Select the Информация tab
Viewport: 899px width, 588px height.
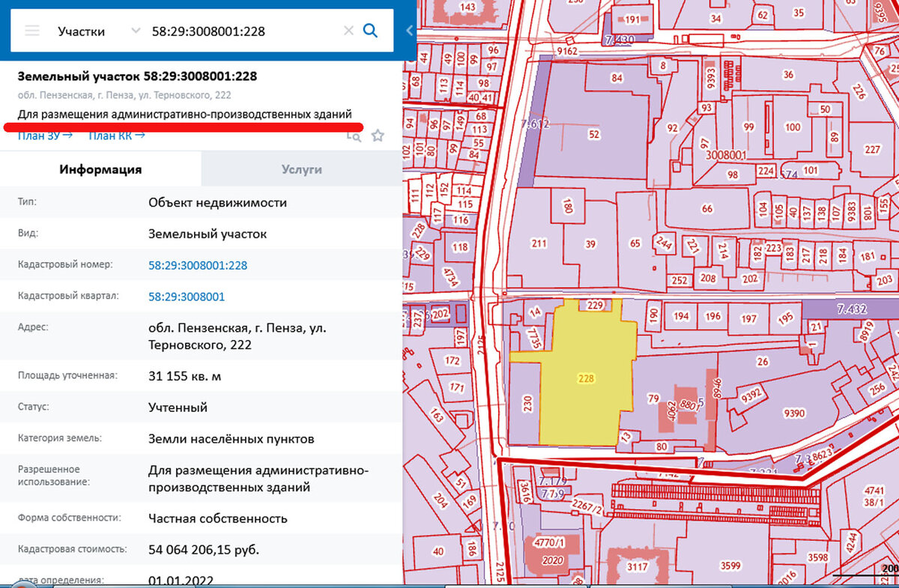pyautogui.click(x=100, y=169)
